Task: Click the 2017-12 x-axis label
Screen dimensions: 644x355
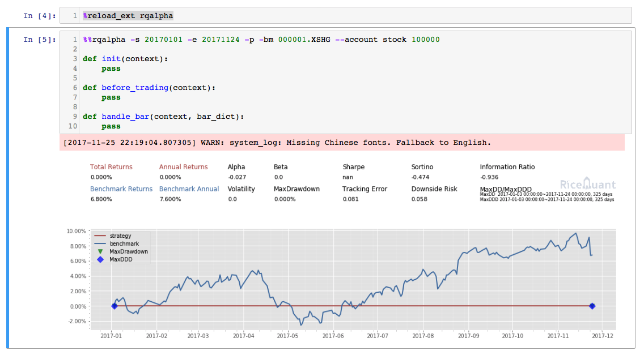Action: (603, 336)
